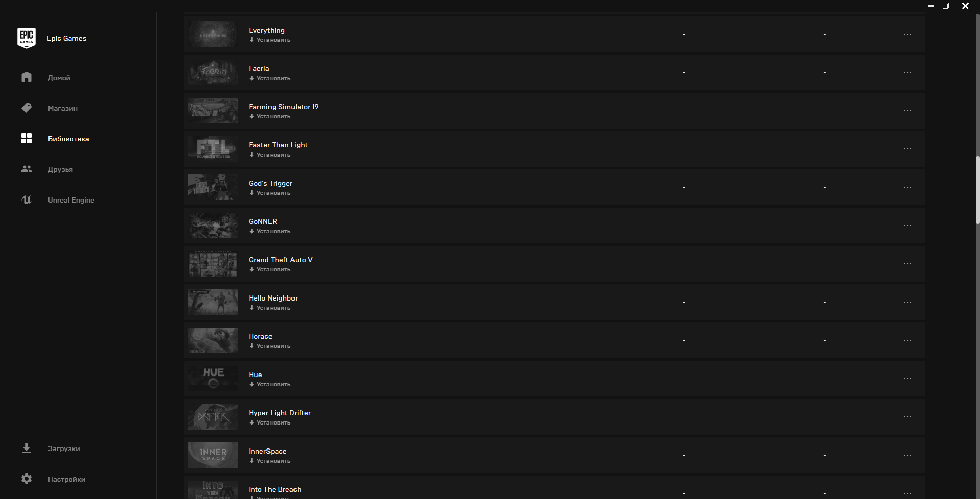Switch to the Друзья menu label
Screen dimensions: 980x499
click(x=60, y=169)
